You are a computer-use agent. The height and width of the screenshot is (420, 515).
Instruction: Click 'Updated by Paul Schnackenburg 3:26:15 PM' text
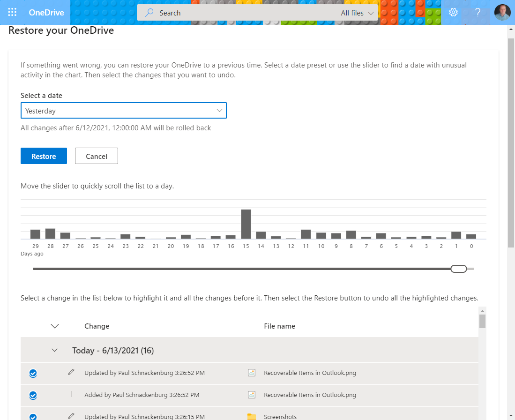coord(144,416)
